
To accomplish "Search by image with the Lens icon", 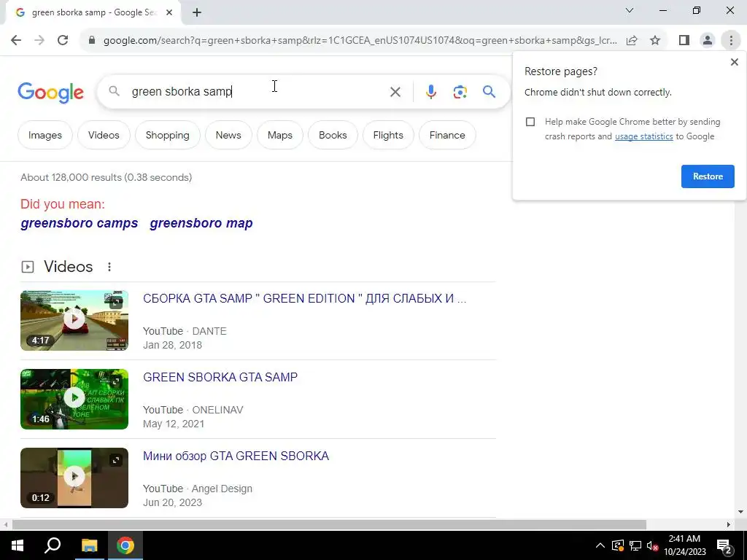I will [x=460, y=91].
